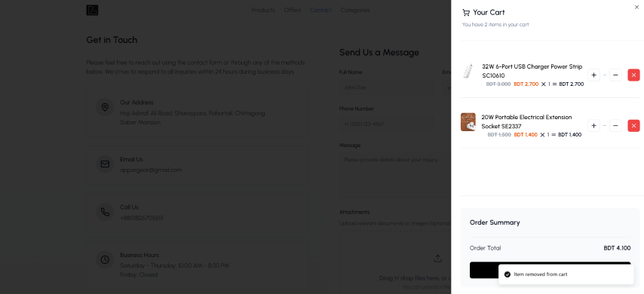Screen dimensions: 644x294
Task: Decrease quantity of USB Charger Power Strip
Action: pyautogui.click(x=615, y=75)
